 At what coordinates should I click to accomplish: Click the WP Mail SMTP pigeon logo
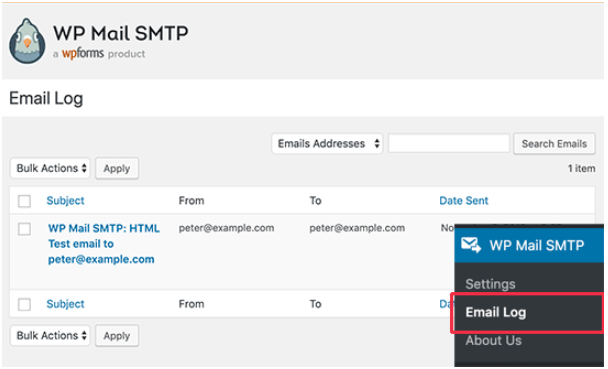(x=27, y=41)
